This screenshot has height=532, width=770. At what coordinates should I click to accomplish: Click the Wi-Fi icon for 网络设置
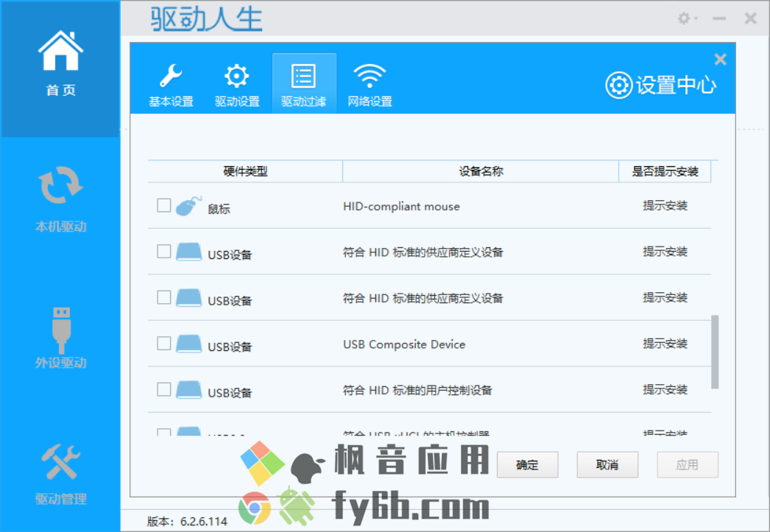tap(370, 76)
